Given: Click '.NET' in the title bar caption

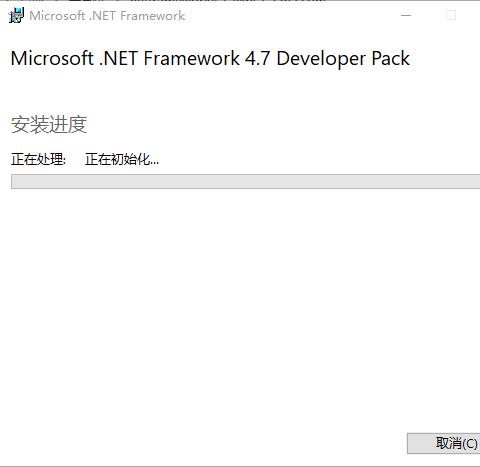Looking at the screenshot, I should click(102, 16).
